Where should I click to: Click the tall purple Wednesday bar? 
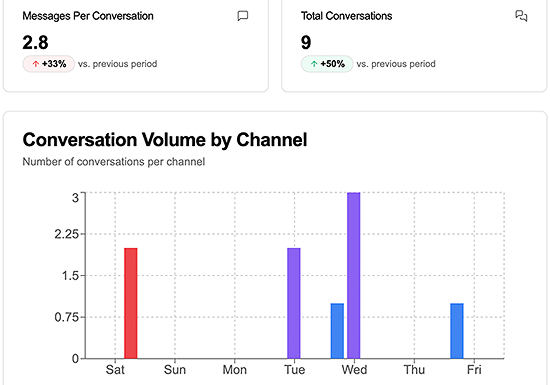coord(354,276)
